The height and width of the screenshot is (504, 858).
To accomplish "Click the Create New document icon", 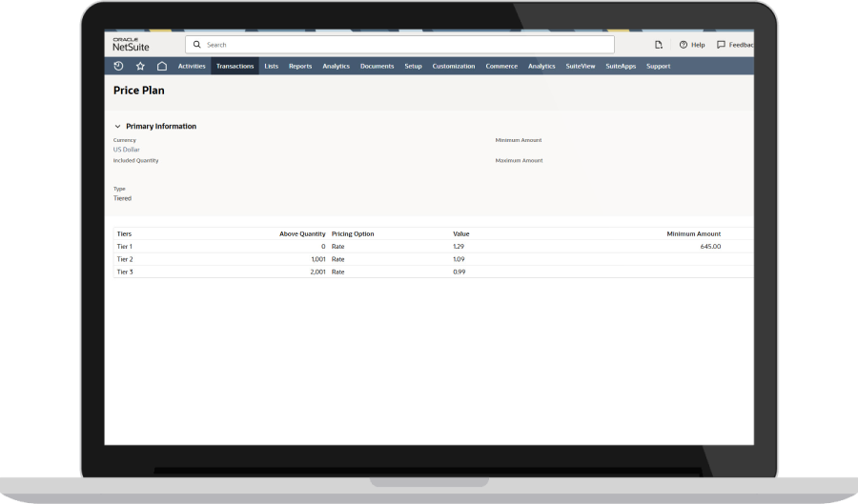I will 659,45.
